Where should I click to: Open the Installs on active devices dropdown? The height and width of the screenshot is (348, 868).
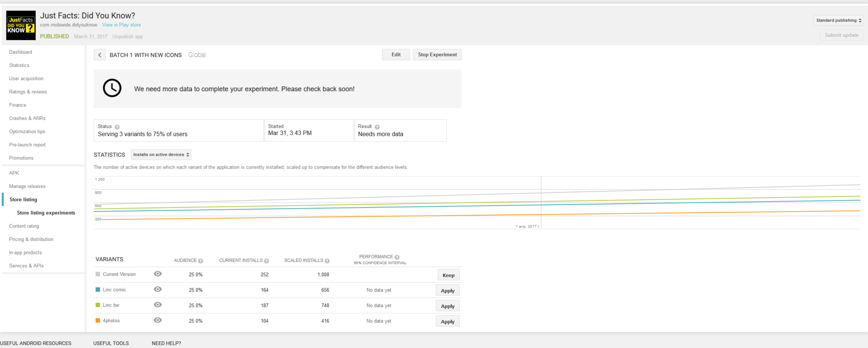click(161, 155)
